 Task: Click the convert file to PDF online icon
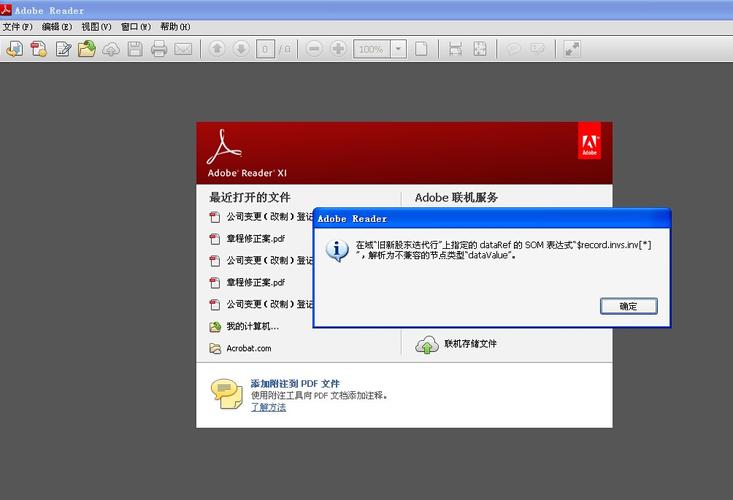[x=14, y=49]
